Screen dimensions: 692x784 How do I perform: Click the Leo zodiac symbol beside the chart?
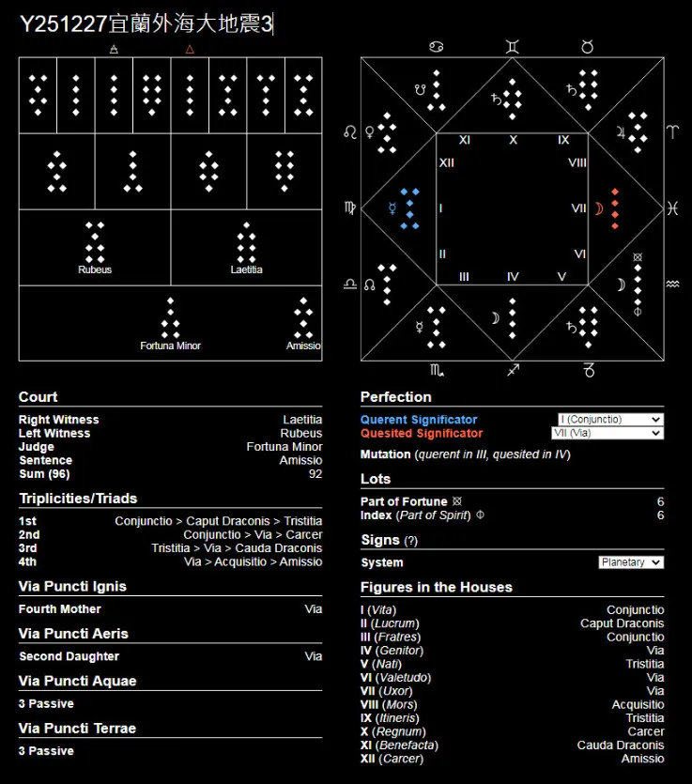[x=350, y=132]
